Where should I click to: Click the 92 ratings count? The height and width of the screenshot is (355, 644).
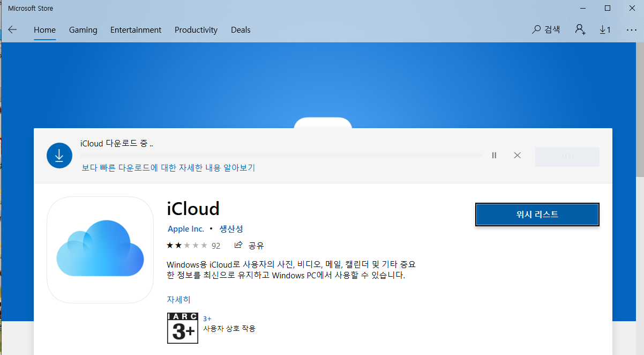pyautogui.click(x=216, y=246)
